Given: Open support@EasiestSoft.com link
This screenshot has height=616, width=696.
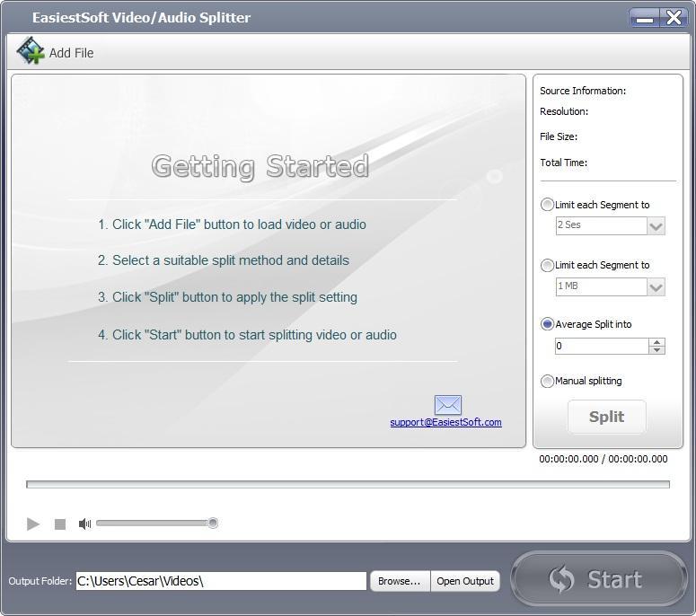Looking at the screenshot, I should pyautogui.click(x=445, y=422).
